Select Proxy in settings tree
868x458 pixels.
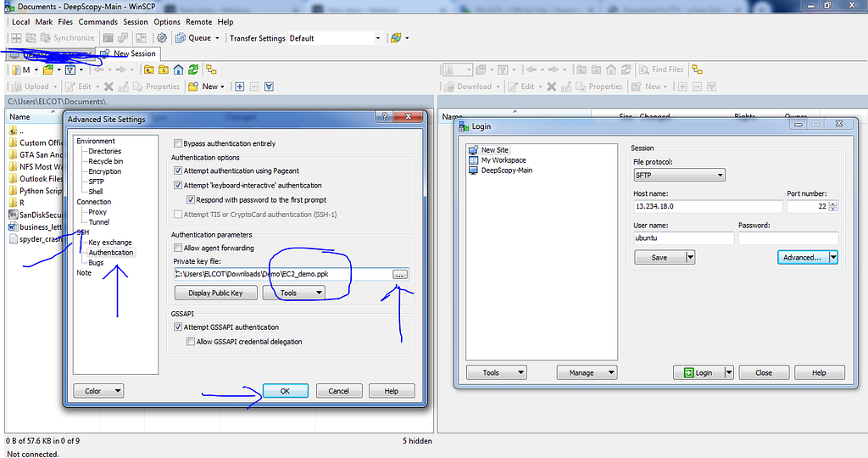97,211
